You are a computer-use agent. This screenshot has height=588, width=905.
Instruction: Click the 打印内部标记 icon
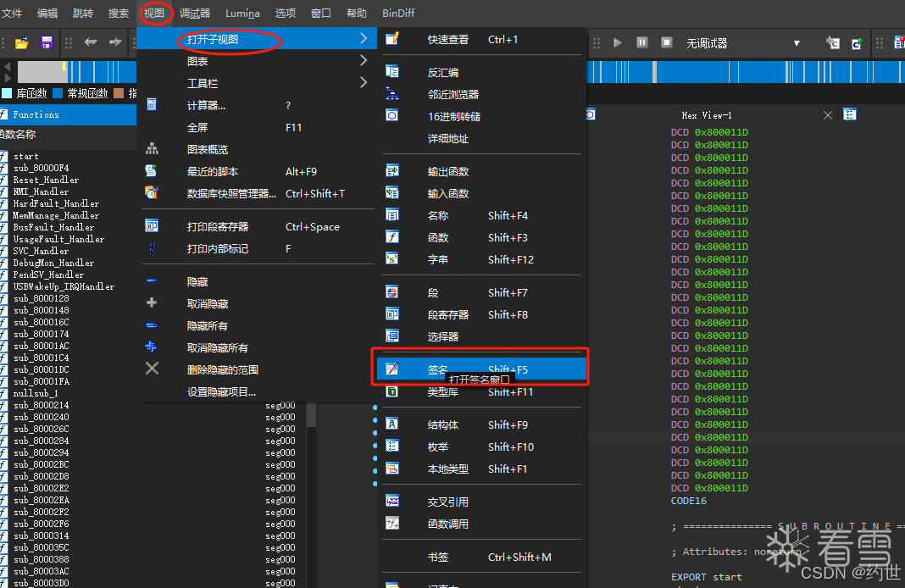152,248
